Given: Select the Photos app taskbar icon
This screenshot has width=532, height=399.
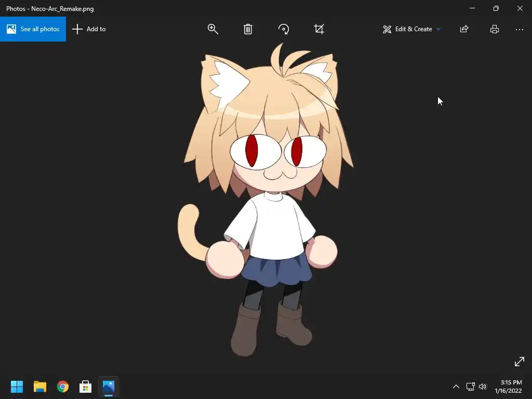Looking at the screenshot, I should click(109, 387).
